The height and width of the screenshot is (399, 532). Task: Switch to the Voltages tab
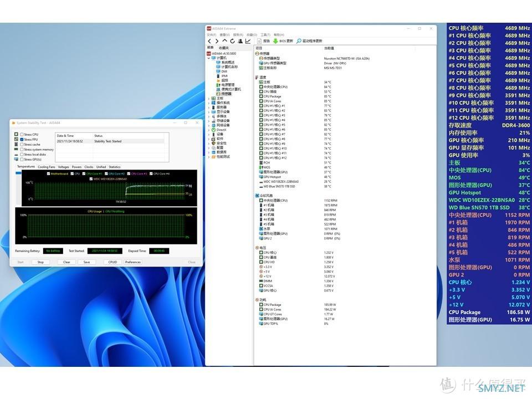point(63,167)
